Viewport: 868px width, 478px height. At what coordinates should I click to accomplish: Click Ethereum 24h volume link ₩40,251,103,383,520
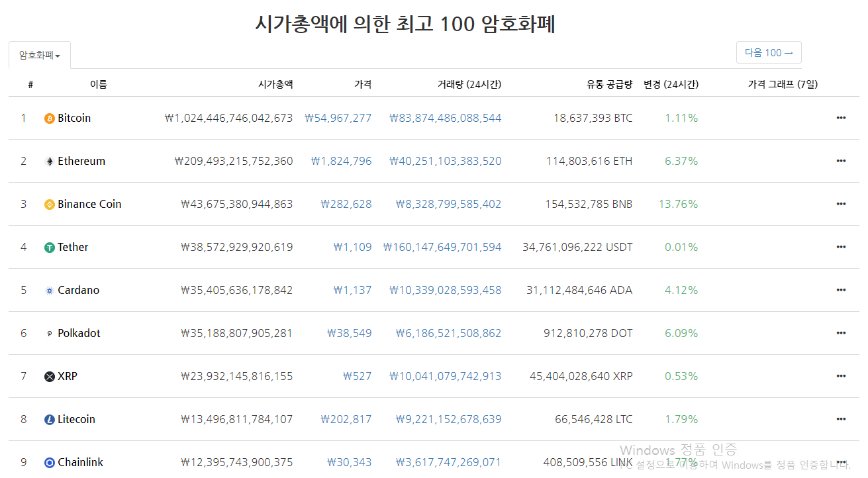(x=445, y=161)
